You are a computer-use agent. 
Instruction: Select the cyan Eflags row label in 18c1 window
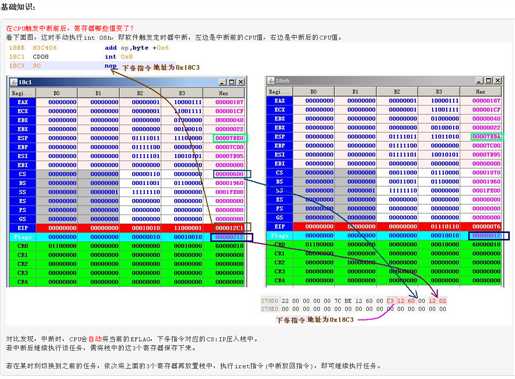pyautogui.click(x=23, y=237)
